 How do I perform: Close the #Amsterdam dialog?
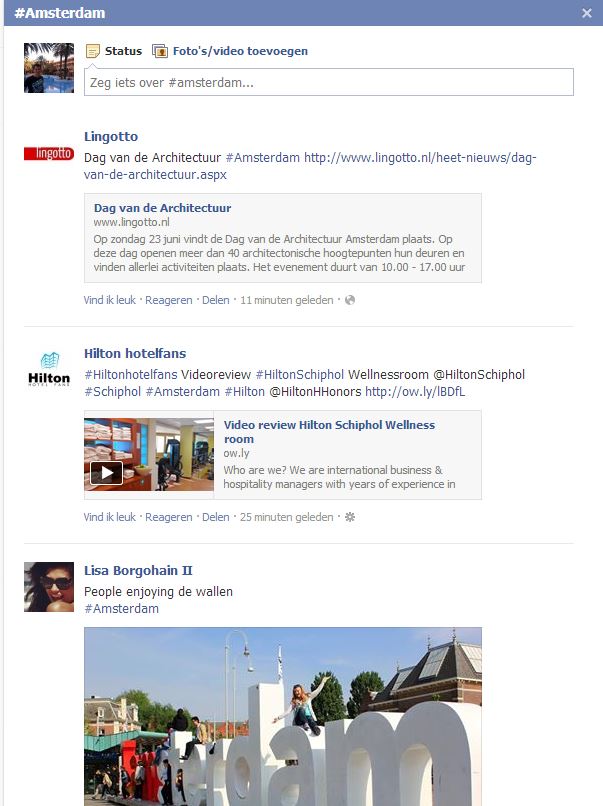click(587, 13)
